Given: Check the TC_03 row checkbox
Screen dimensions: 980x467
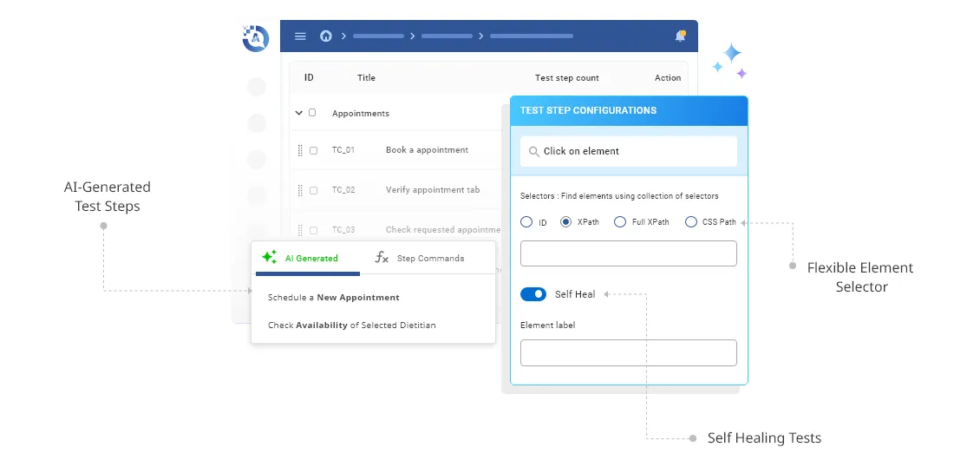Looking at the screenshot, I should (314, 231).
